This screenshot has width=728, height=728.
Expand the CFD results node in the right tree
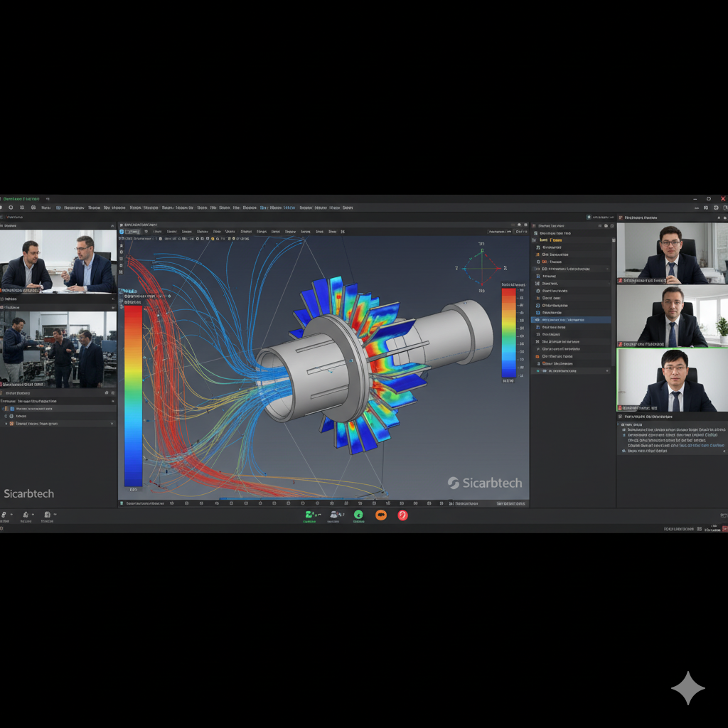pyautogui.click(x=607, y=269)
